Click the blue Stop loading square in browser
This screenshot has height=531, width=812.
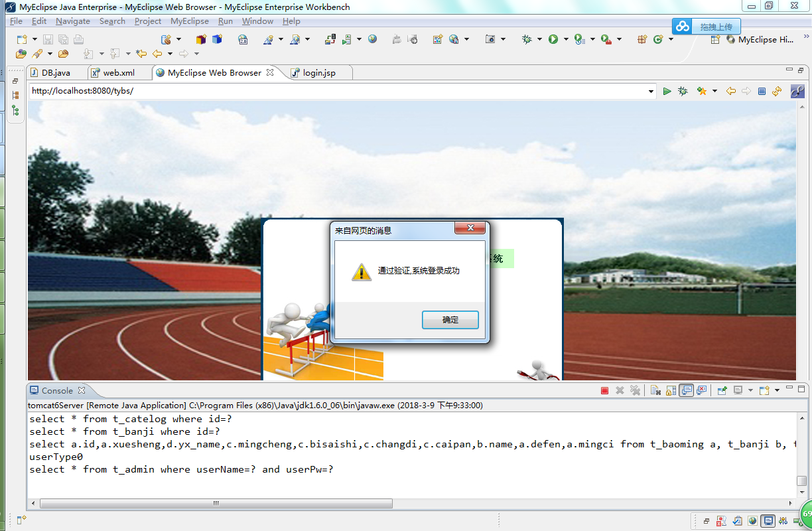click(762, 91)
